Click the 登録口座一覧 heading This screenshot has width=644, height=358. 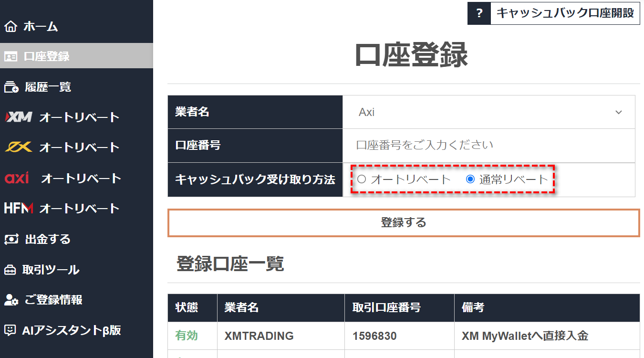coord(230,263)
